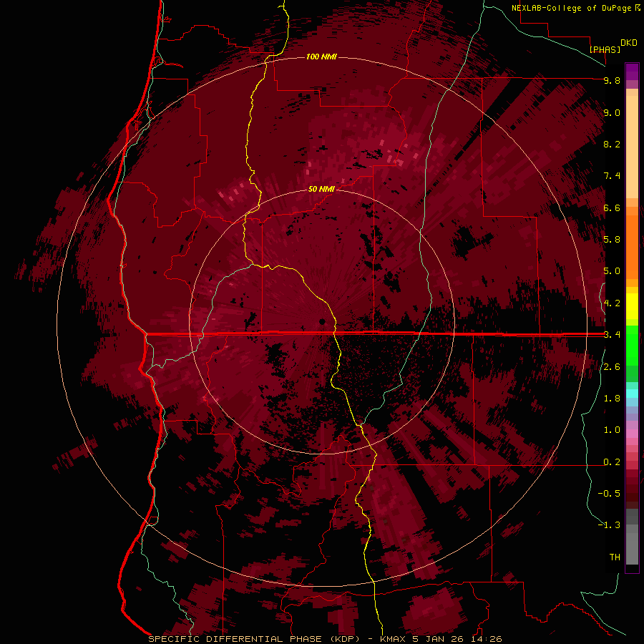Pick the cyan segment of color scale
This screenshot has height=644, width=644.
pos(632,394)
